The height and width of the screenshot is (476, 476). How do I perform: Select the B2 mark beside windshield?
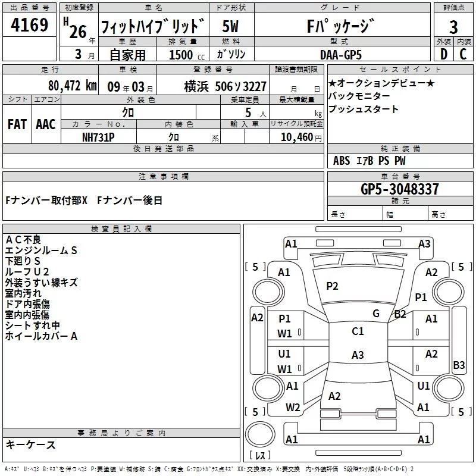tap(400, 314)
